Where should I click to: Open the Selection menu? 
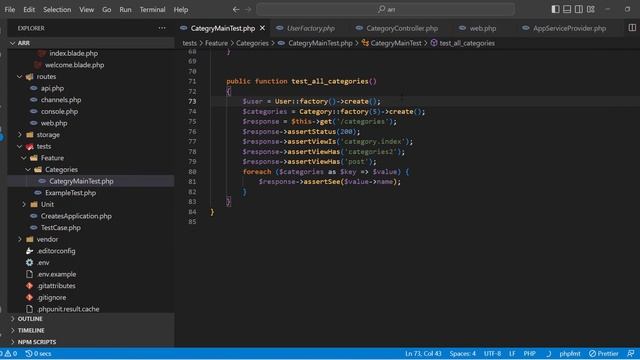(x=57, y=9)
